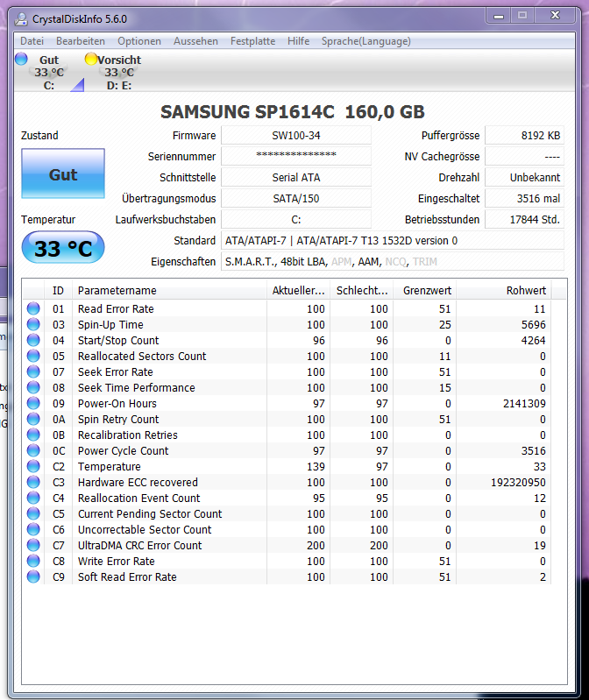The image size is (589, 700).
Task: Click the yellow caution circle for drive D: E:
Action: tap(91, 59)
